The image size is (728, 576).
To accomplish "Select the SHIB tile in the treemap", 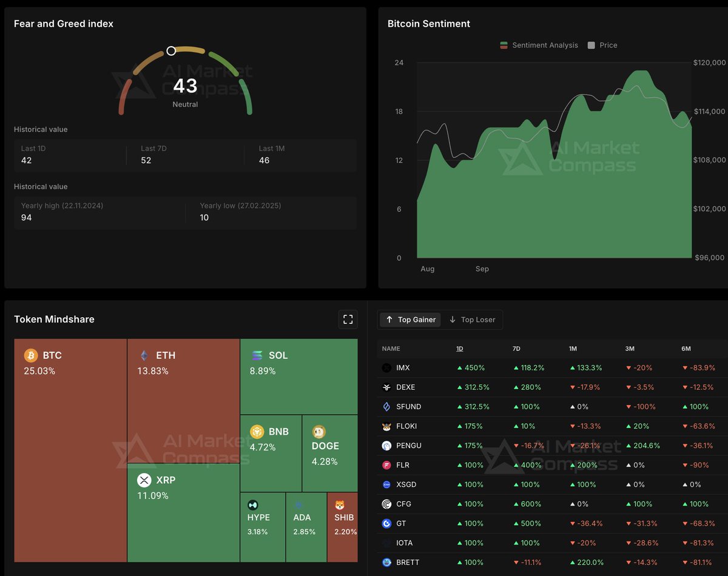I will coord(342,527).
